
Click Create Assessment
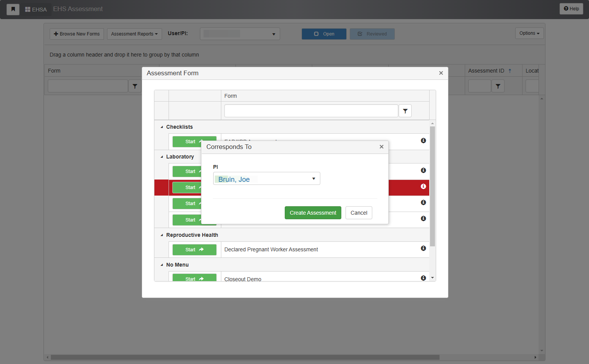click(x=313, y=213)
